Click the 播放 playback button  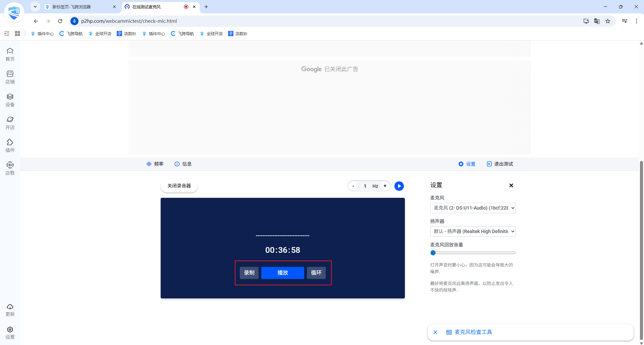283,273
